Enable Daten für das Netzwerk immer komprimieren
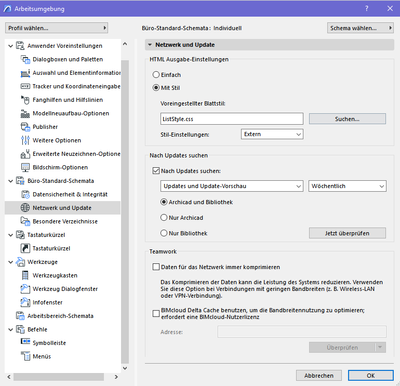 click(x=156, y=267)
